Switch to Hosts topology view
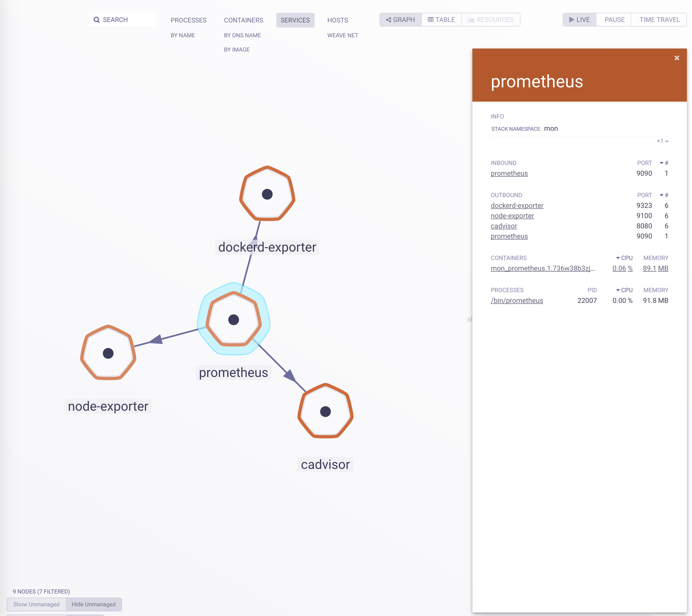The image size is (692, 616). click(337, 20)
